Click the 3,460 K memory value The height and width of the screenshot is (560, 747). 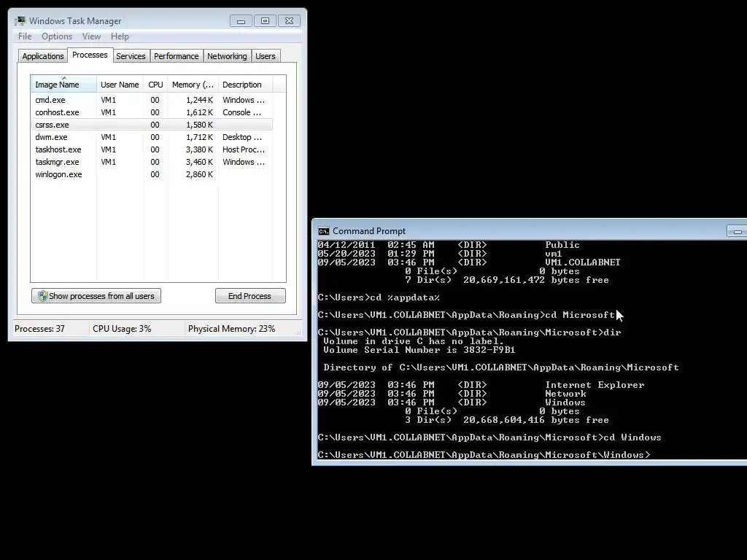coord(199,162)
